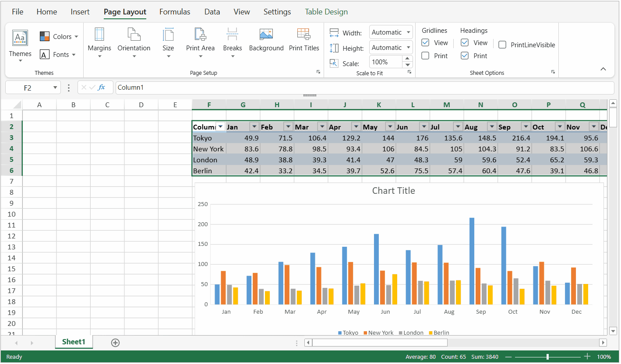Open the Jun column filter dropdown
Viewport: 621px width, 364px height.
pos(424,127)
